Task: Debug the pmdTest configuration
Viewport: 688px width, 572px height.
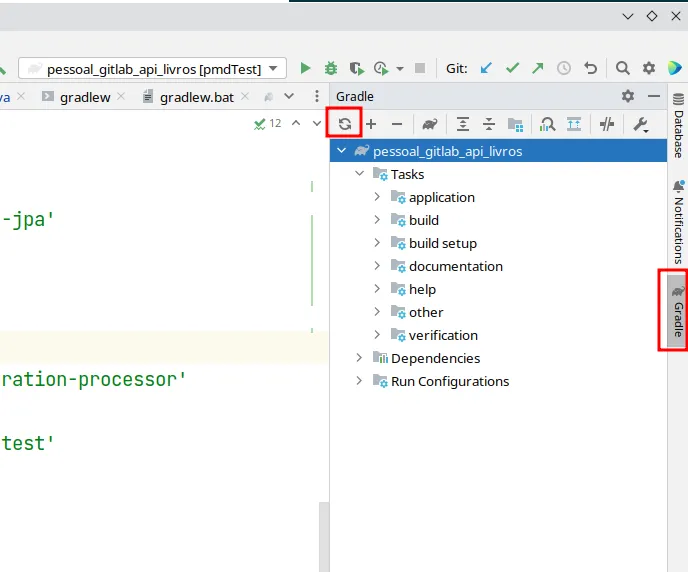Action: [x=331, y=68]
